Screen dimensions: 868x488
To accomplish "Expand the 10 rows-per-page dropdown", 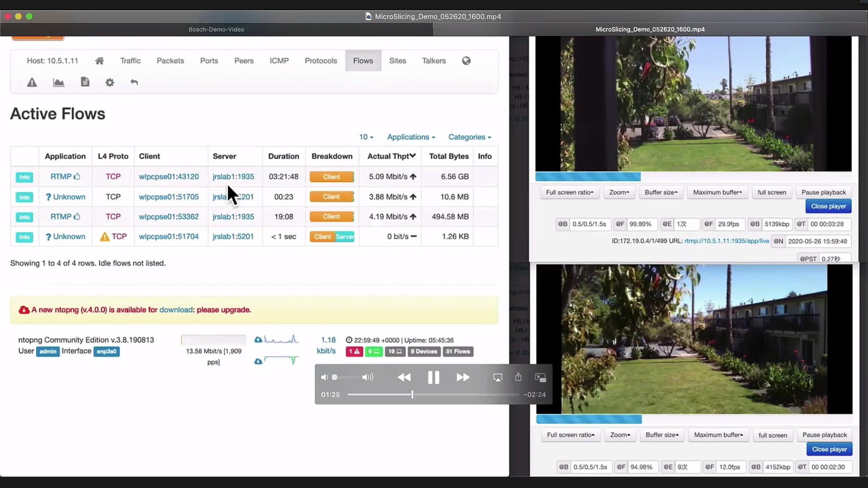I will click(x=366, y=137).
